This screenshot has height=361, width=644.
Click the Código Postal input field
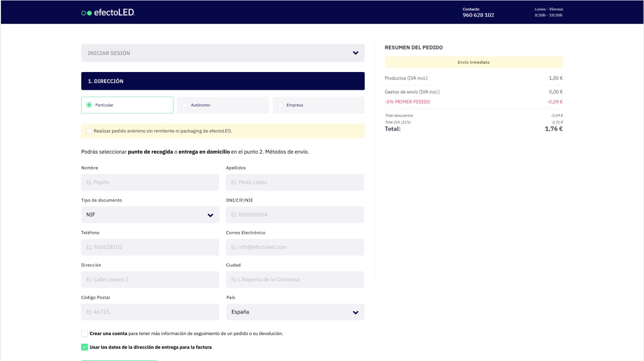pos(150,312)
